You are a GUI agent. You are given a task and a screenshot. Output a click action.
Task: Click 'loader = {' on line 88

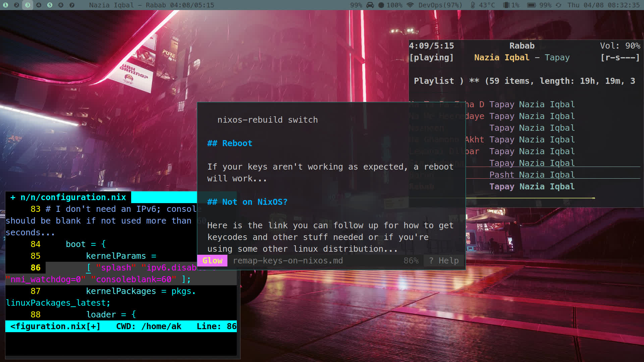click(111, 314)
